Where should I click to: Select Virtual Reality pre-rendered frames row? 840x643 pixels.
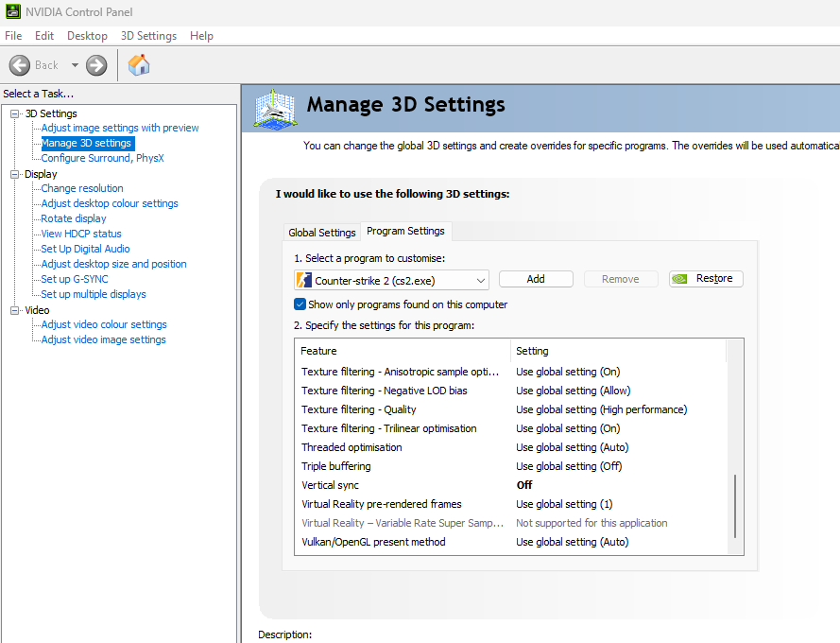(x=511, y=504)
